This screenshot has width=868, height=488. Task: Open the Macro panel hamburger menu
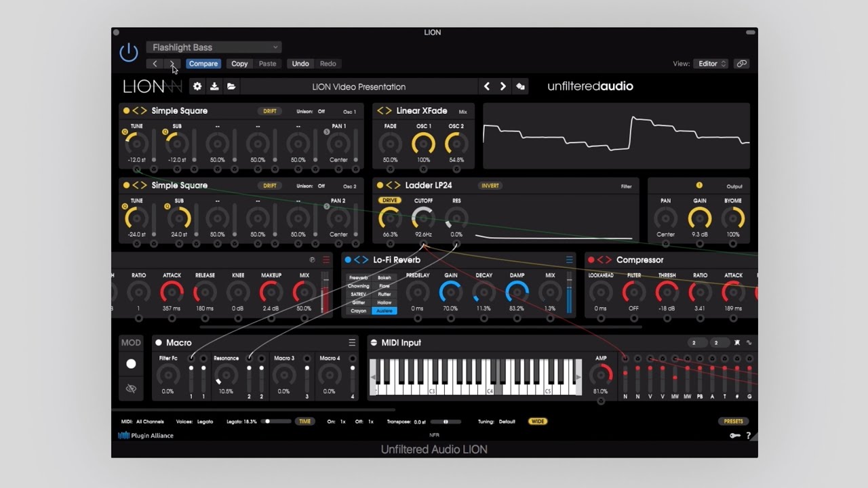(x=352, y=342)
